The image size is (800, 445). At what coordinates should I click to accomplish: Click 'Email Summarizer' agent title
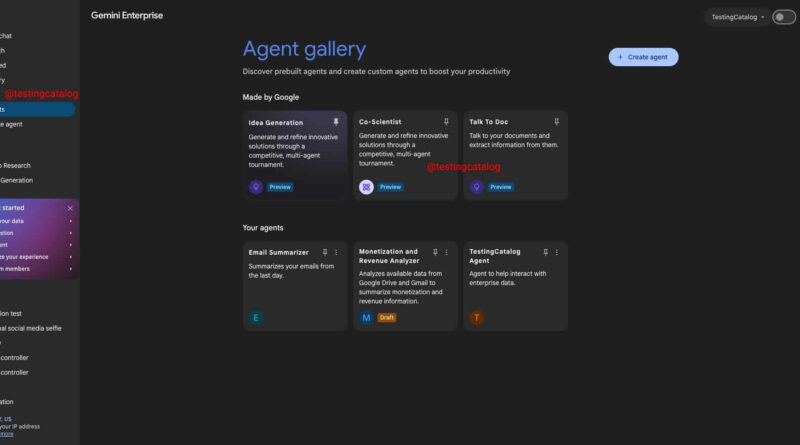tap(279, 252)
